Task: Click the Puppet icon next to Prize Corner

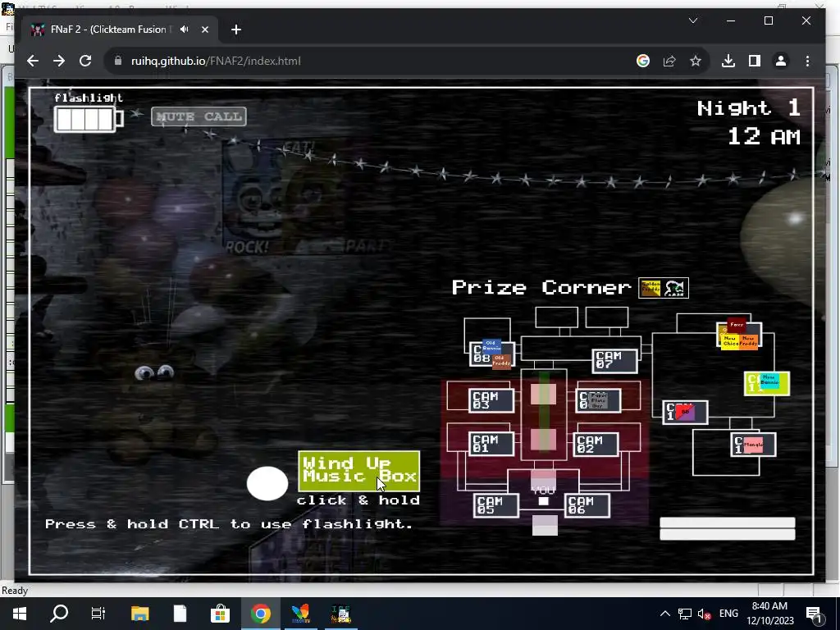Action: (x=674, y=288)
